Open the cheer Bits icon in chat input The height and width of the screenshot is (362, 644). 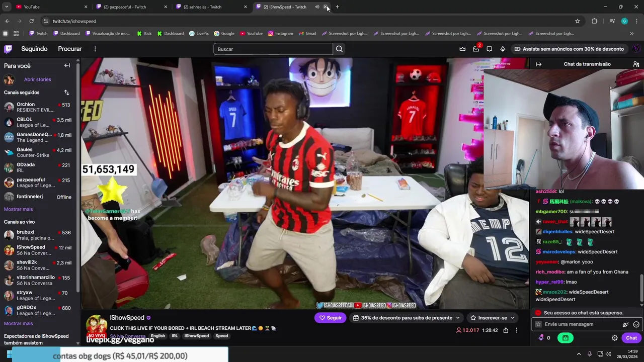point(625,324)
